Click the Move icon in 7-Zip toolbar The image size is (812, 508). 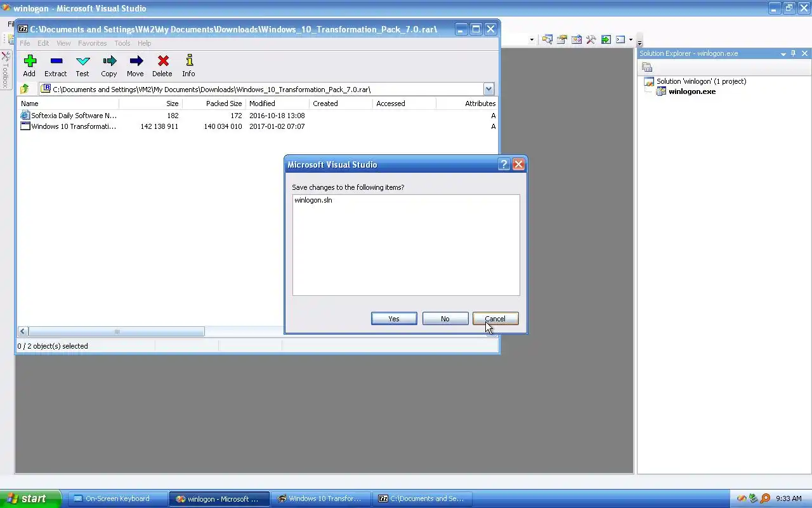click(x=135, y=61)
